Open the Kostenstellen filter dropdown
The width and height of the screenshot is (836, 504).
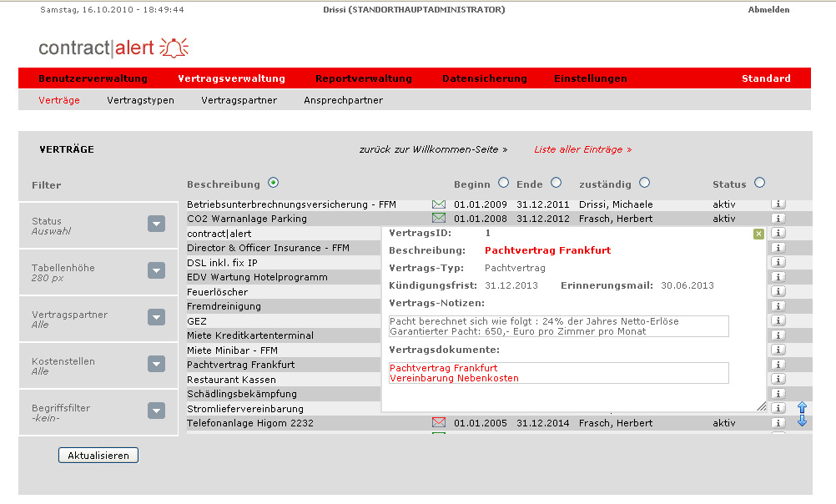(x=156, y=364)
